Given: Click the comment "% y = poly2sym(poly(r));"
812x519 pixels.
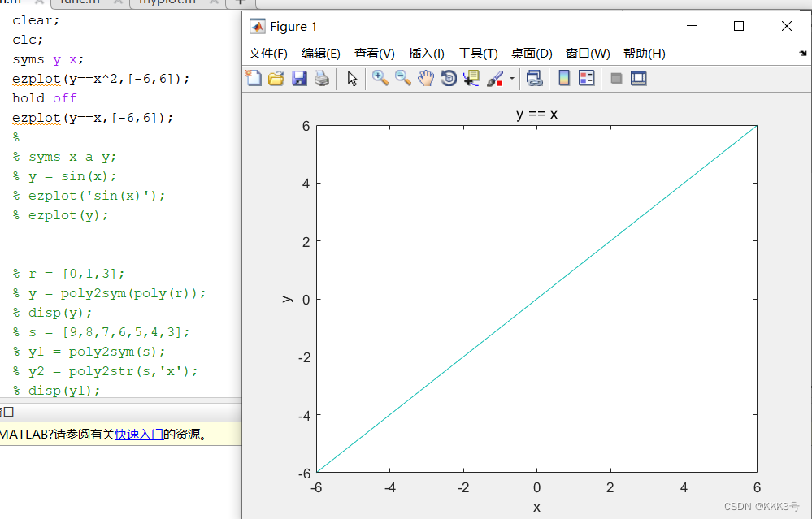Looking at the screenshot, I should pos(109,293).
